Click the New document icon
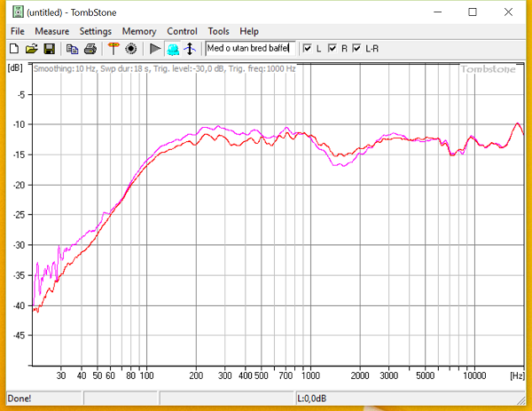 [14, 49]
